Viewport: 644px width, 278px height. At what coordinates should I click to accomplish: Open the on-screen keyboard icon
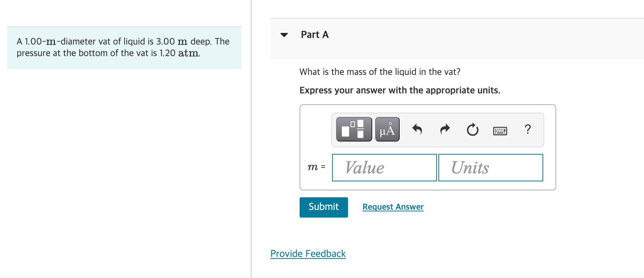click(500, 130)
